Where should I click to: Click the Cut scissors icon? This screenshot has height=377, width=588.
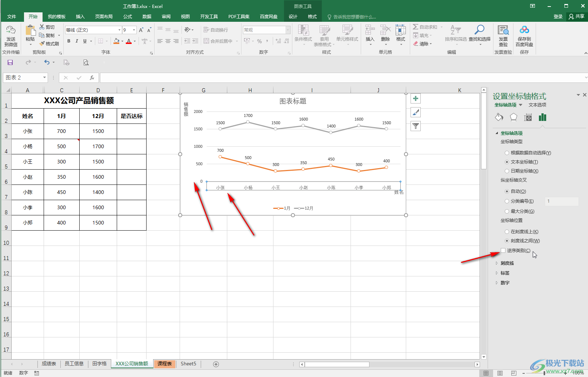42,27
